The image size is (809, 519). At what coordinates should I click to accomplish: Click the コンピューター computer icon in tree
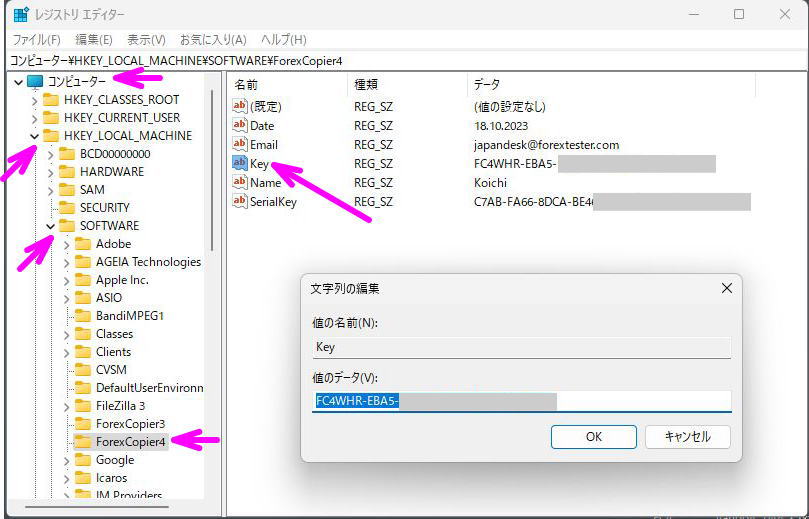point(35,81)
